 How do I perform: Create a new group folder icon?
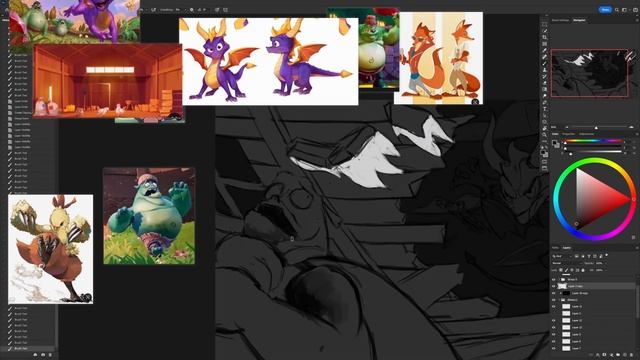tap(618, 355)
